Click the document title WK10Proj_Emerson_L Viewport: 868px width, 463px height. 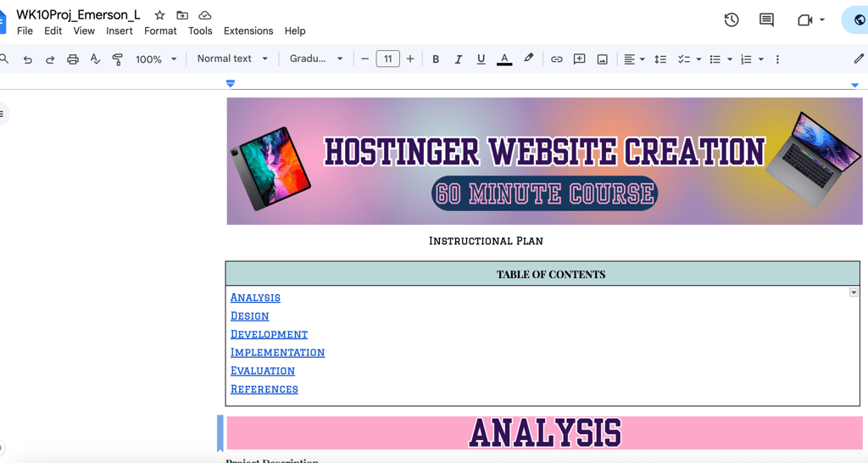point(78,15)
